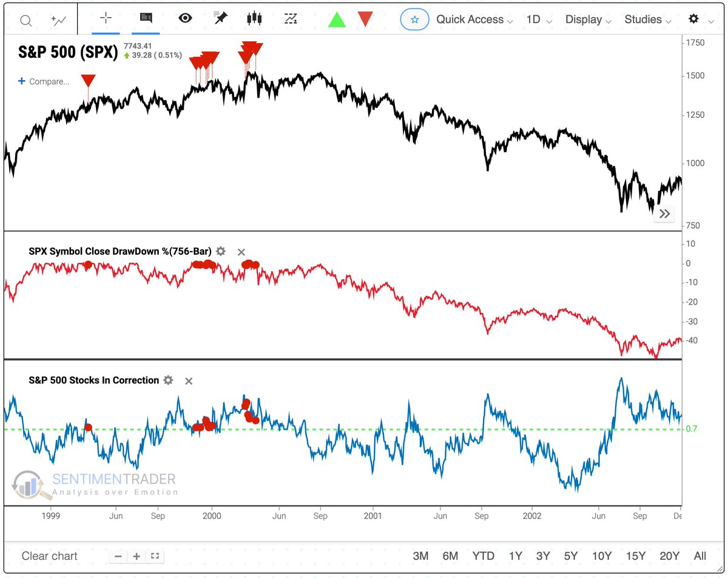This screenshot has width=728, height=578.
Task: Click the SPX Symbol Close DrawDown label
Action: 120,251
